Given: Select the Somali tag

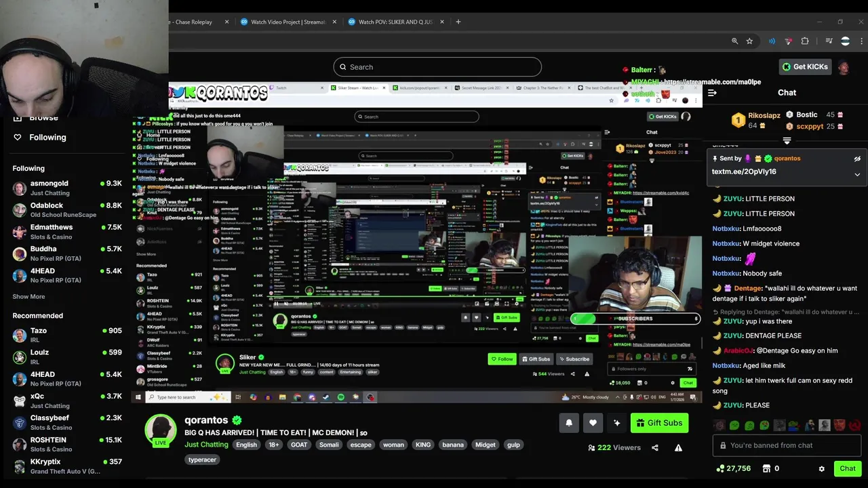Looking at the screenshot, I should [329, 445].
